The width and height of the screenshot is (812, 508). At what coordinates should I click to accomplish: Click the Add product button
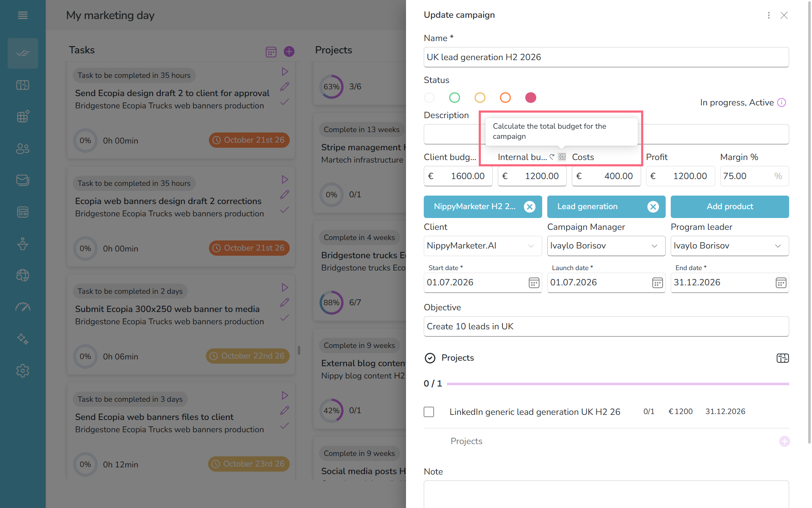coord(730,207)
